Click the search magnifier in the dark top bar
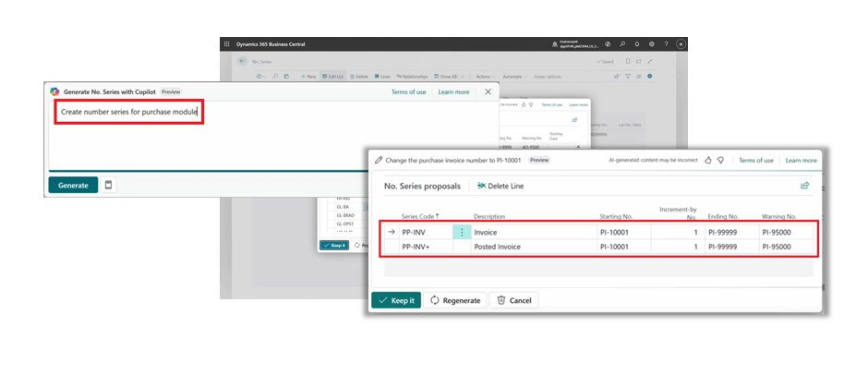The image size is (868, 375). pyautogui.click(x=622, y=44)
